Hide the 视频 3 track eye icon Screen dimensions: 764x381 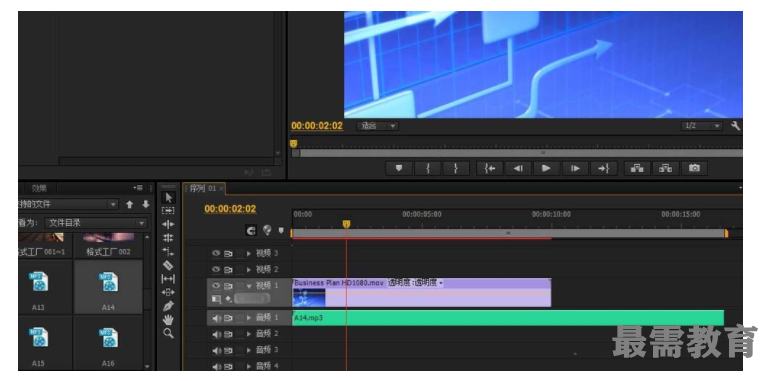click(216, 253)
